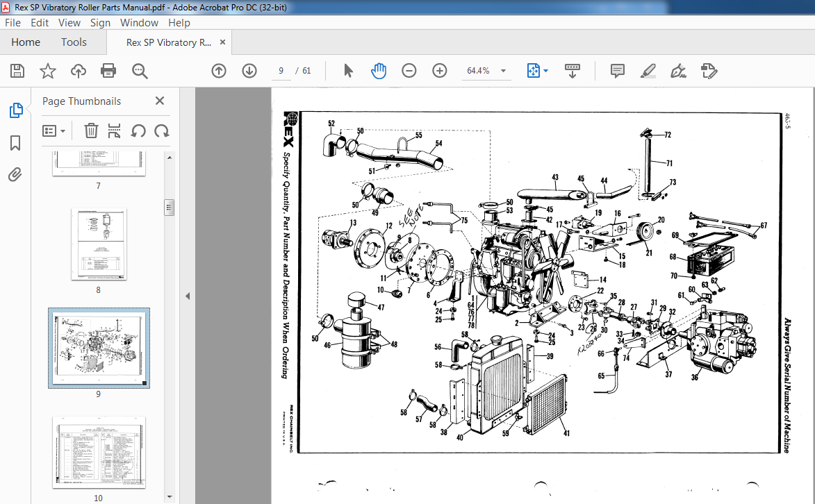Open the View menu
The image size is (815, 504).
click(69, 23)
